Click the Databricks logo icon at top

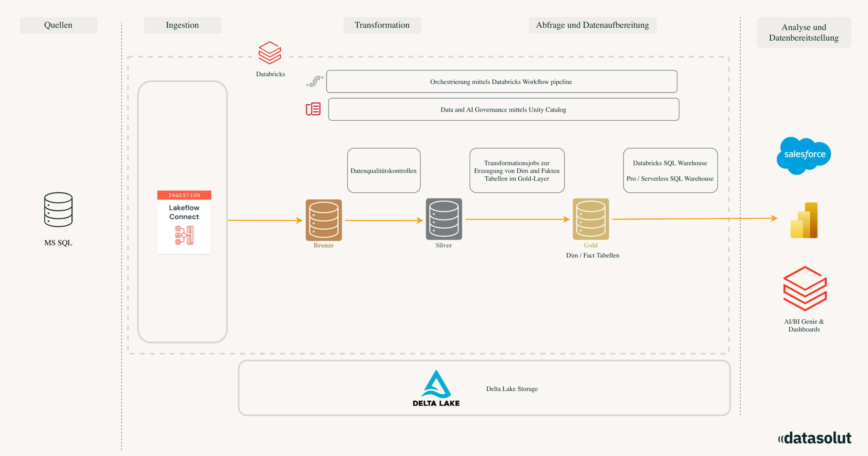(x=270, y=53)
